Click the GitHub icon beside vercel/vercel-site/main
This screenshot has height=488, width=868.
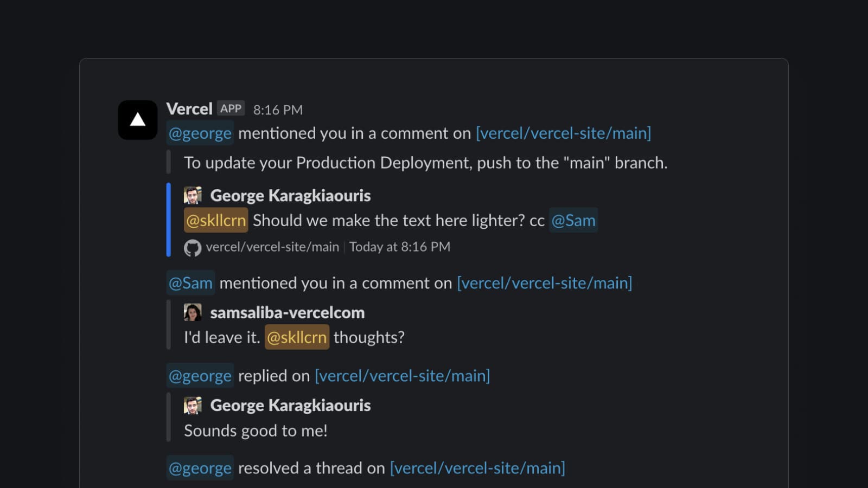point(192,248)
